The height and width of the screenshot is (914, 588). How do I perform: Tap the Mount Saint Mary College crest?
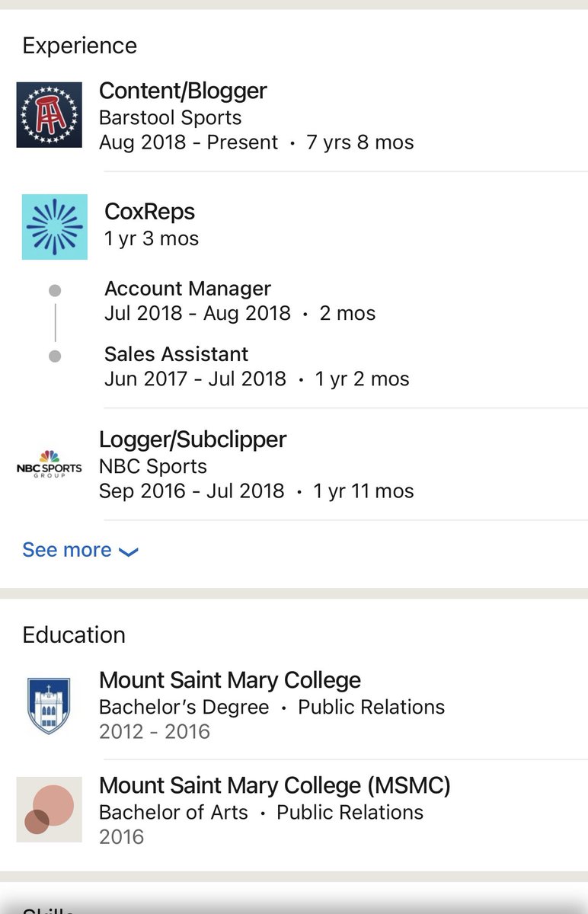click(x=49, y=705)
